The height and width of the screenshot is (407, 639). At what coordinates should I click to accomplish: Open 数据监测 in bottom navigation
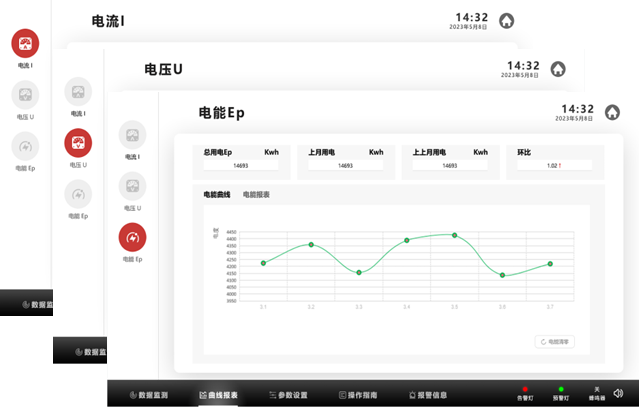point(149,395)
